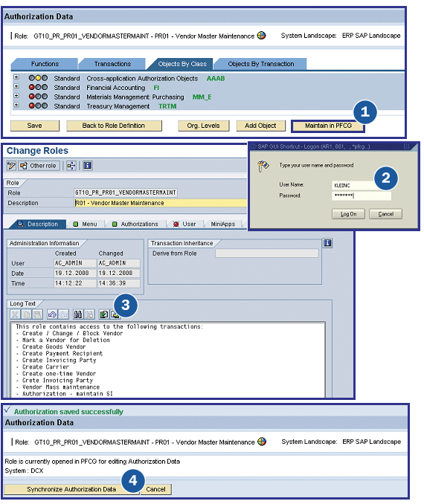This screenshot has width=424, height=504.
Task: Click the Org. Levels button
Action: click(x=204, y=126)
